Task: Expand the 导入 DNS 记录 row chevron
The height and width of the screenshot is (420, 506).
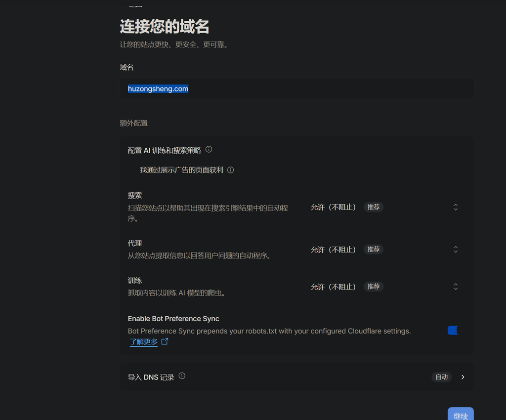Action: [463, 377]
